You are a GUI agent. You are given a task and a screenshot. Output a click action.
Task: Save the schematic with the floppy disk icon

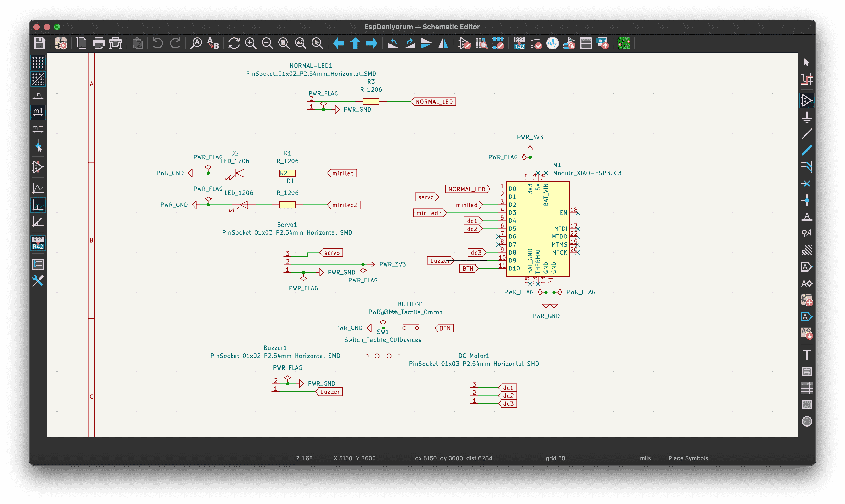pyautogui.click(x=39, y=43)
